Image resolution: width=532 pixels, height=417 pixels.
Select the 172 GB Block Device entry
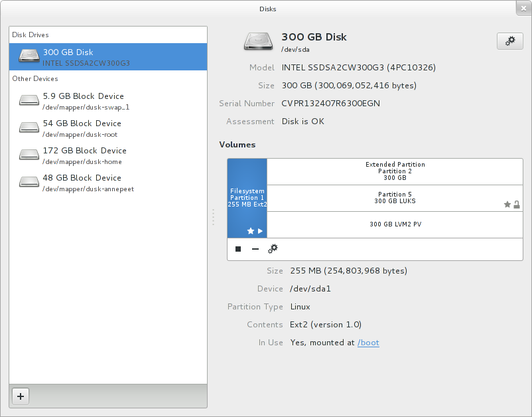click(108, 155)
